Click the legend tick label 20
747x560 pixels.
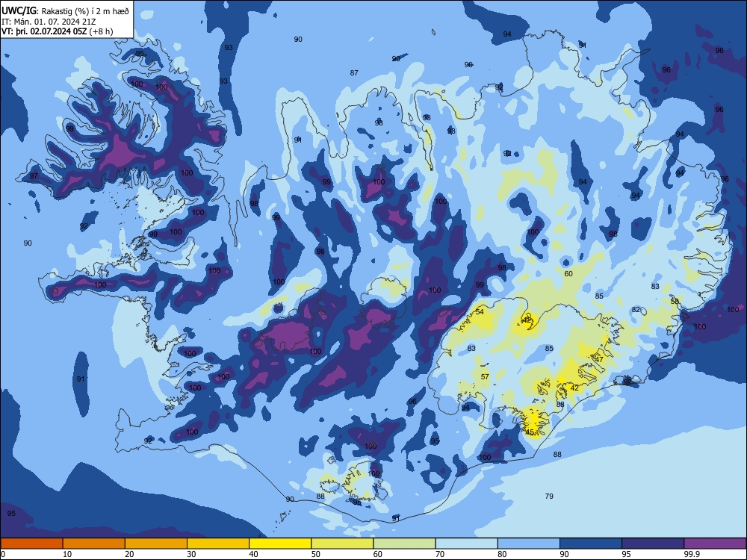point(129,554)
